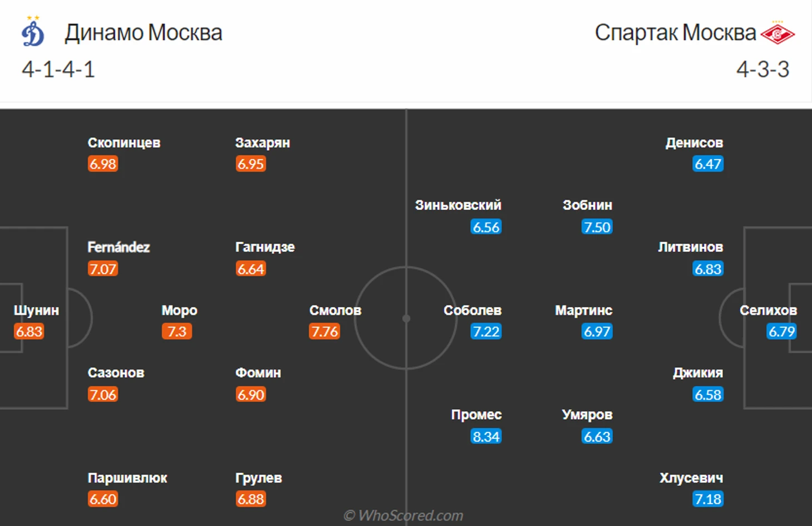Image resolution: width=812 pixels, height=526 pixels.
Task: Click the 4-1-4-1 formation label
Action: (x=58, y=70)
